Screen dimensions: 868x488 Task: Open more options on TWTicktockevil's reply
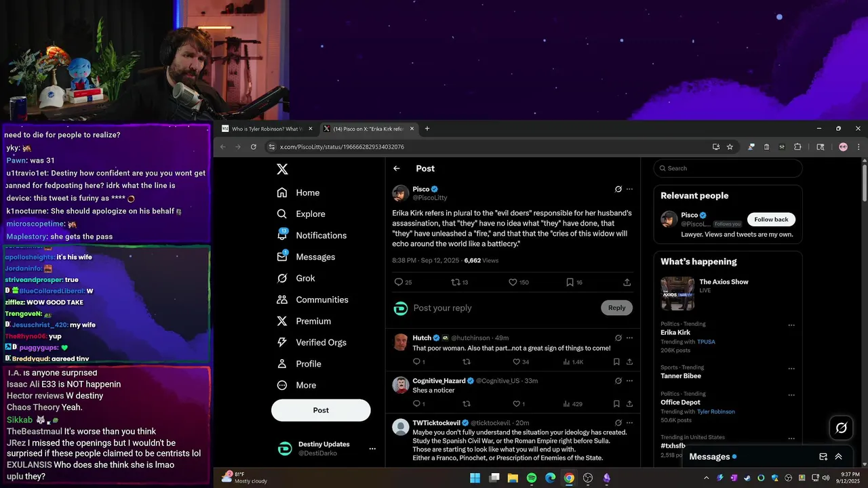630,423
